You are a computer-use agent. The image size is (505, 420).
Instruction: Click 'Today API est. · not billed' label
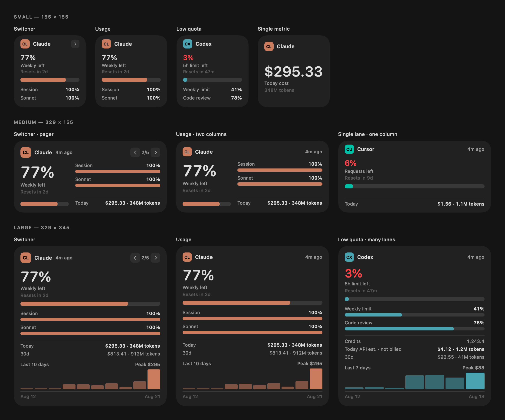(373, 349)
